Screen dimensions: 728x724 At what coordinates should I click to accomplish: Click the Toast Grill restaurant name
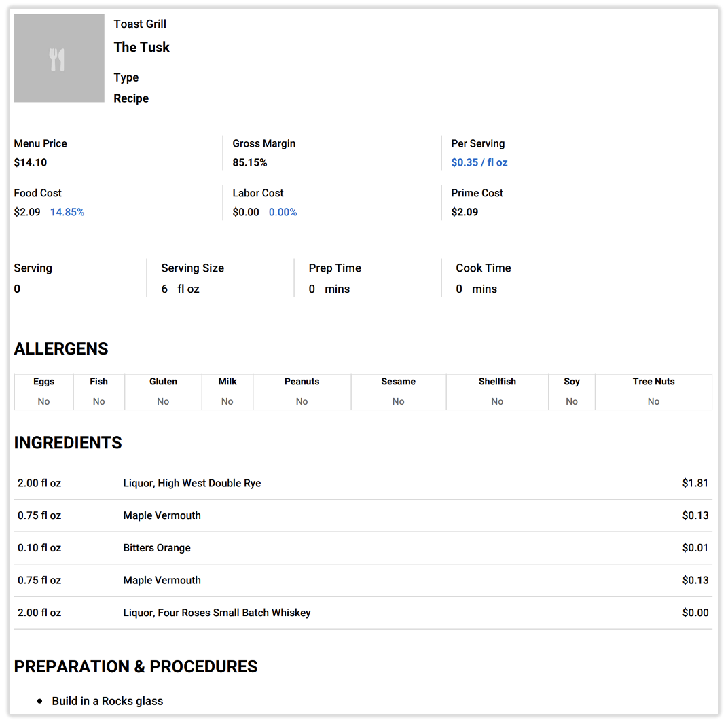140,24
